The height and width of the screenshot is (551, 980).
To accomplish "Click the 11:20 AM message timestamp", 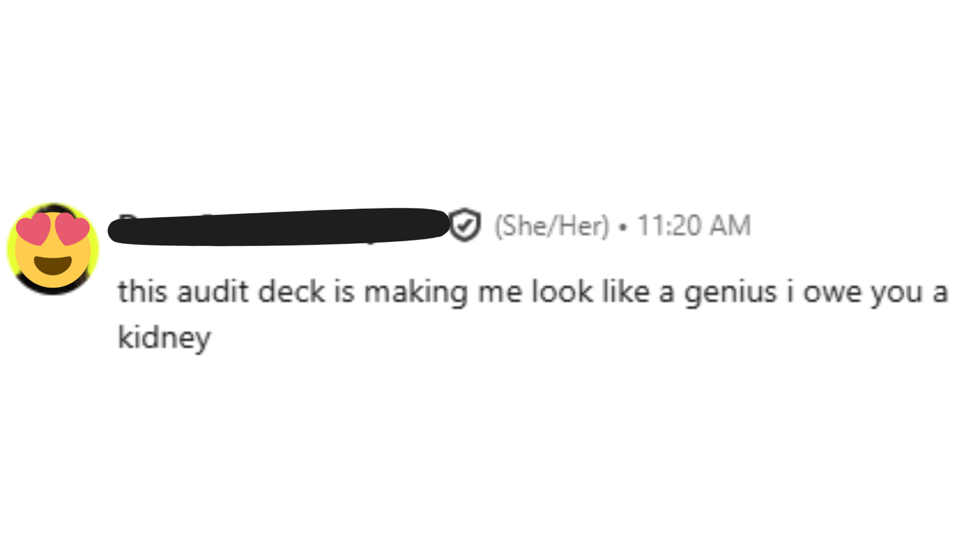I will point(694,226).
